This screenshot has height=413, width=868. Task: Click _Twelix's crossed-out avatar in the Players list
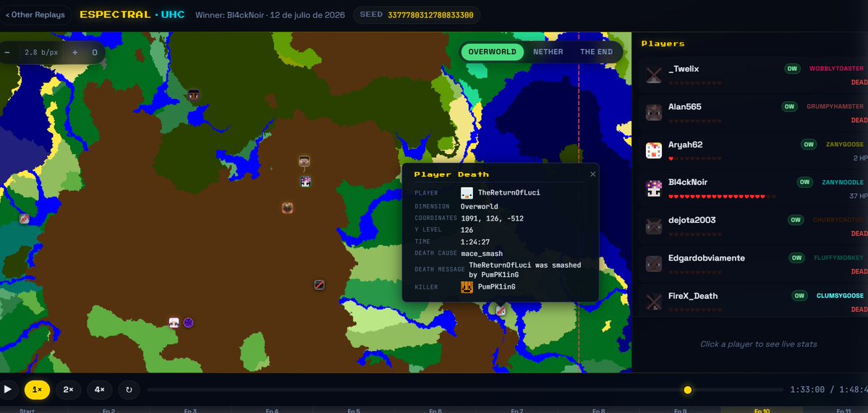654,74
